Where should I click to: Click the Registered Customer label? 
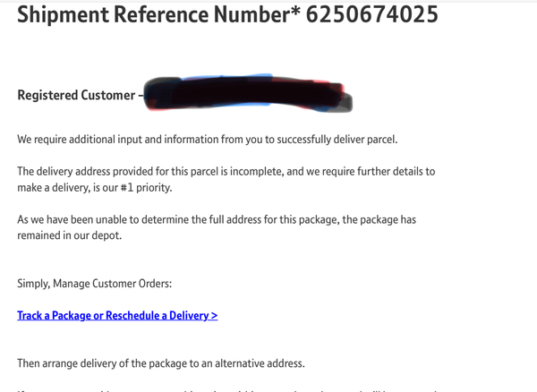pos(75,96)
